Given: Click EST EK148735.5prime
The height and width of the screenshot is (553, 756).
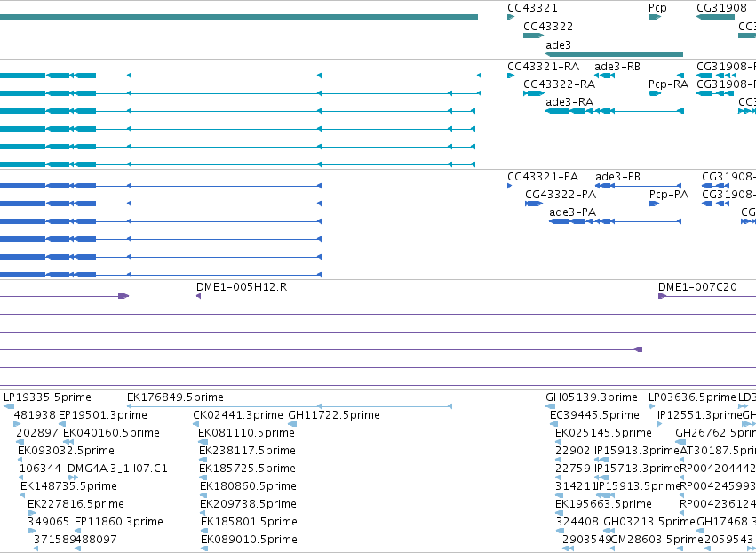Looking at the screenshot, I should tap(69, 487).
